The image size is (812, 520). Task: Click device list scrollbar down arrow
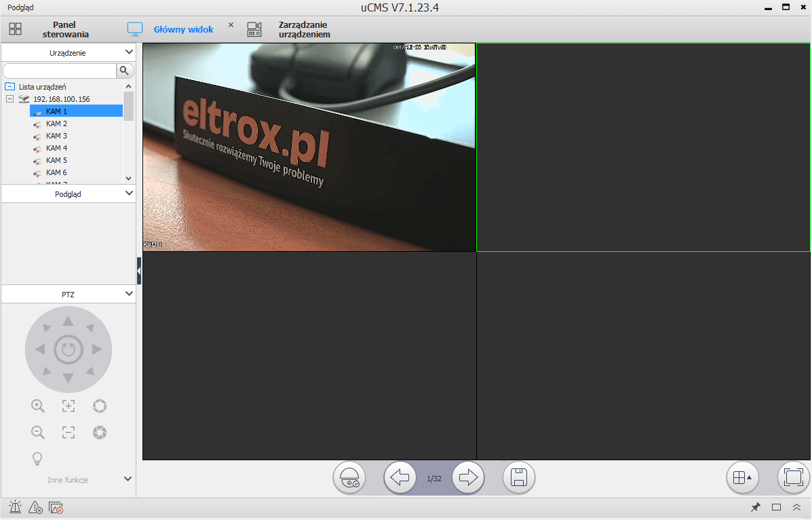[128, 179]
